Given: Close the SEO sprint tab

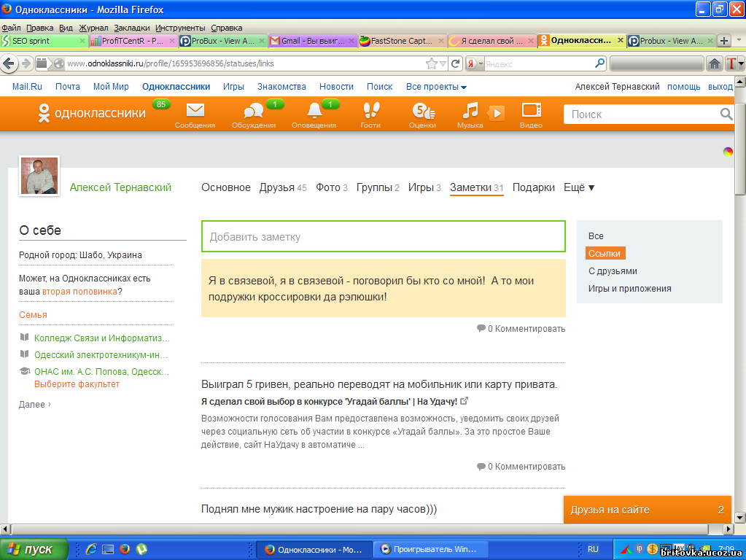Looking at the screenshot, I should pos(82,41).
